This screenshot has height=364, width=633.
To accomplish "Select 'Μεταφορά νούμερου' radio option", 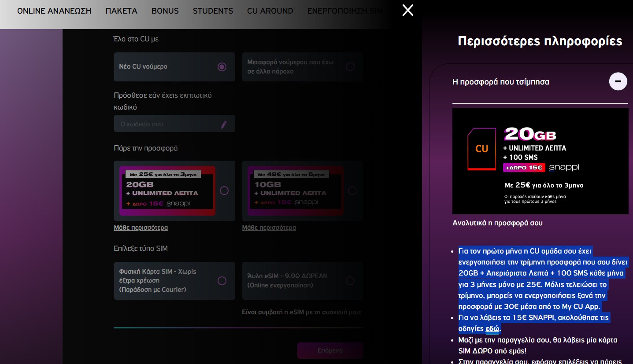I will tap(350, 67).
